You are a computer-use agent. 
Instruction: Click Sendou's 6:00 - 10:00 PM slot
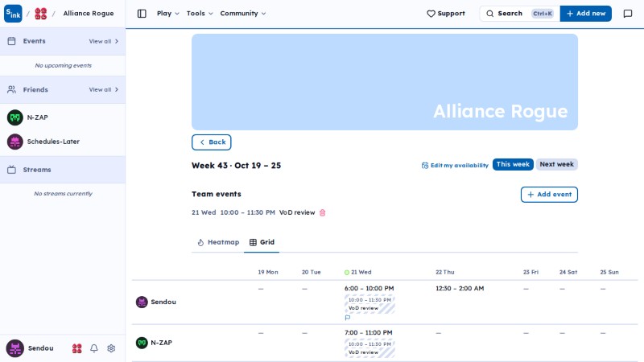(369, 289)
